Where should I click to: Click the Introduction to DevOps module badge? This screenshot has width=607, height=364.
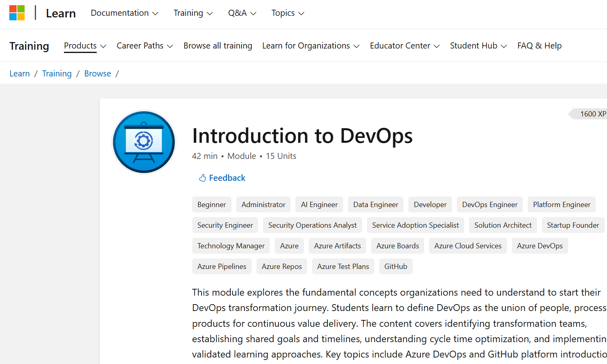click(x=144, y=142)
